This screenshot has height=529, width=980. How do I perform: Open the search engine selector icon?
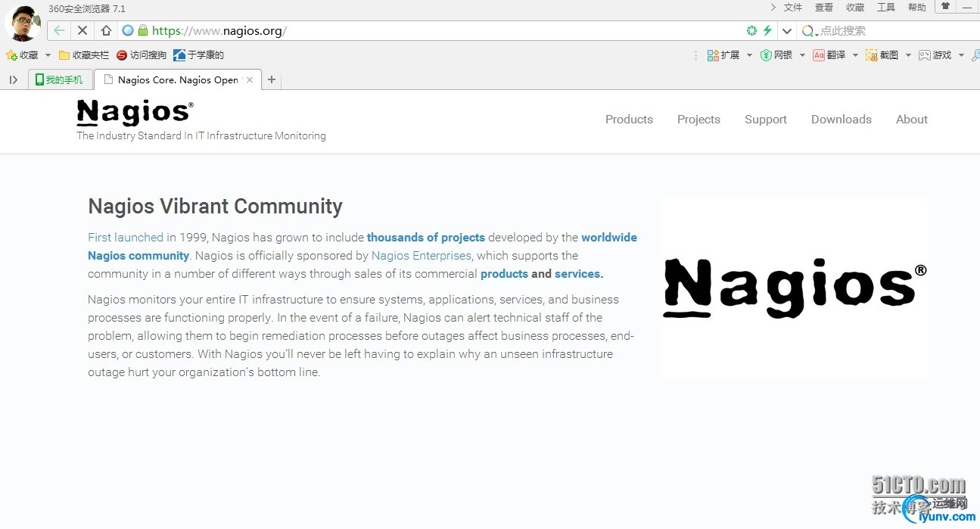809,31
